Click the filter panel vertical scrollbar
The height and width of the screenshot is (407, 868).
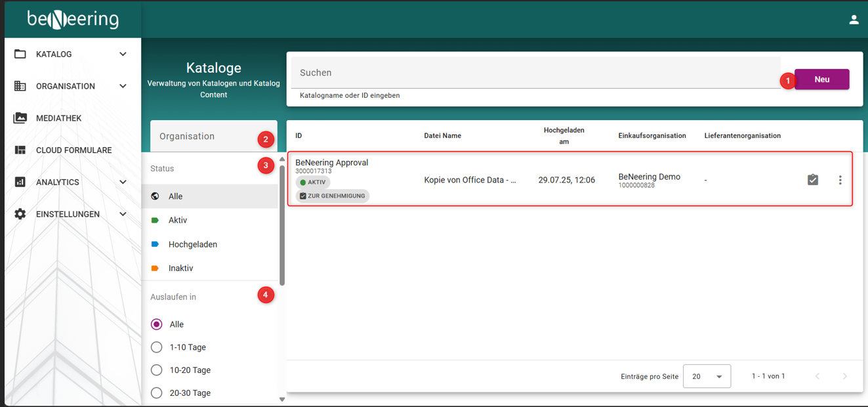pos(282,223)
